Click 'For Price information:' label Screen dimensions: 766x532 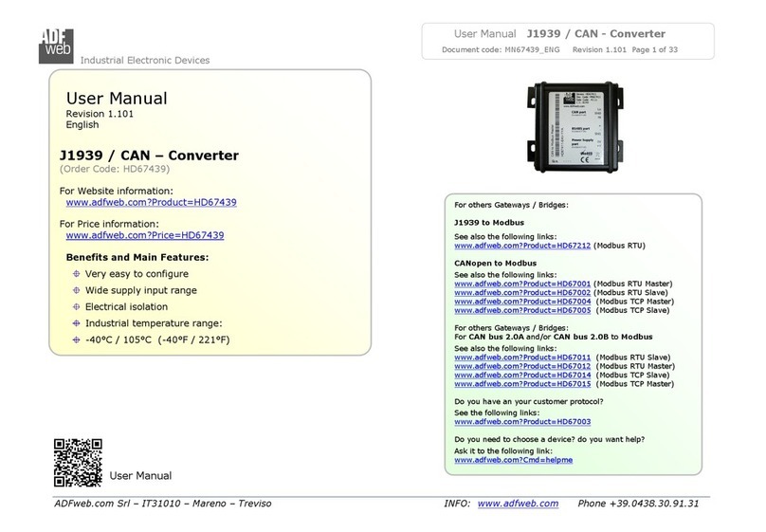pyautogui.click(x=109, y=224)
